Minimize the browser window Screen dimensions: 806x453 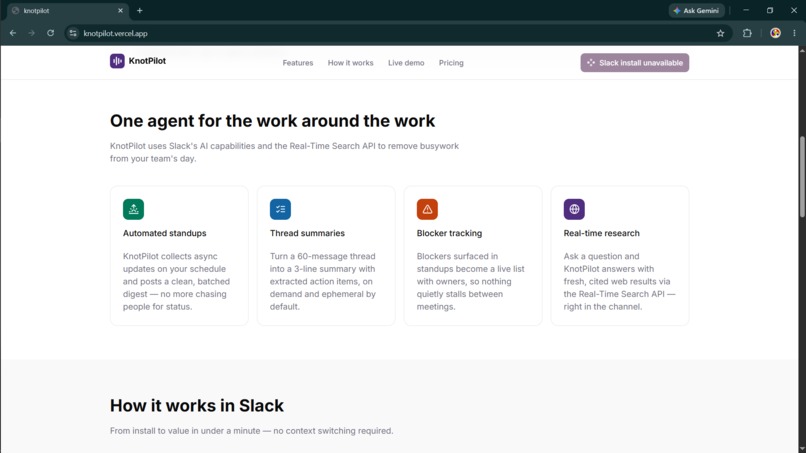[746, 10]
